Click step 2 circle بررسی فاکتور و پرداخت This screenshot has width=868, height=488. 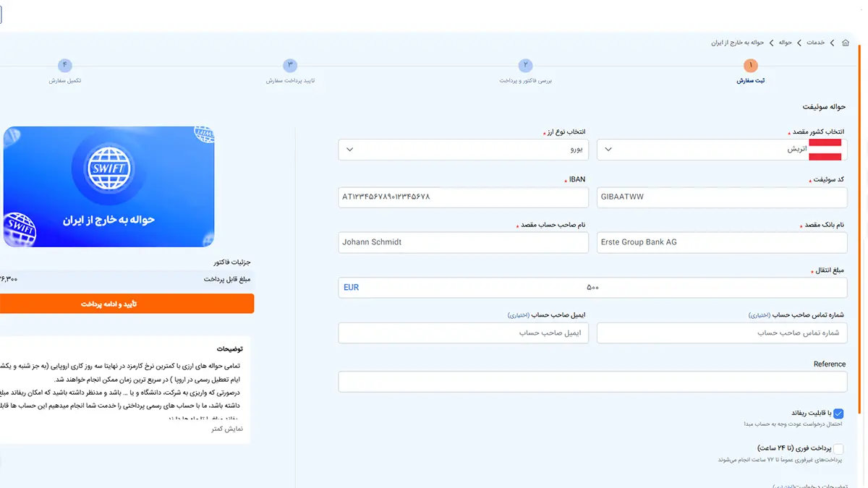coord(525,66)
